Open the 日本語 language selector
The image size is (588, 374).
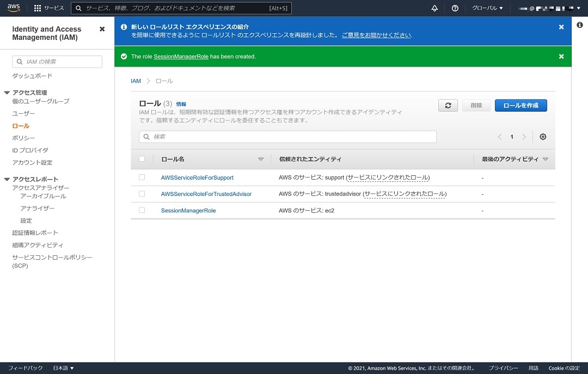[x=63, y=368]
